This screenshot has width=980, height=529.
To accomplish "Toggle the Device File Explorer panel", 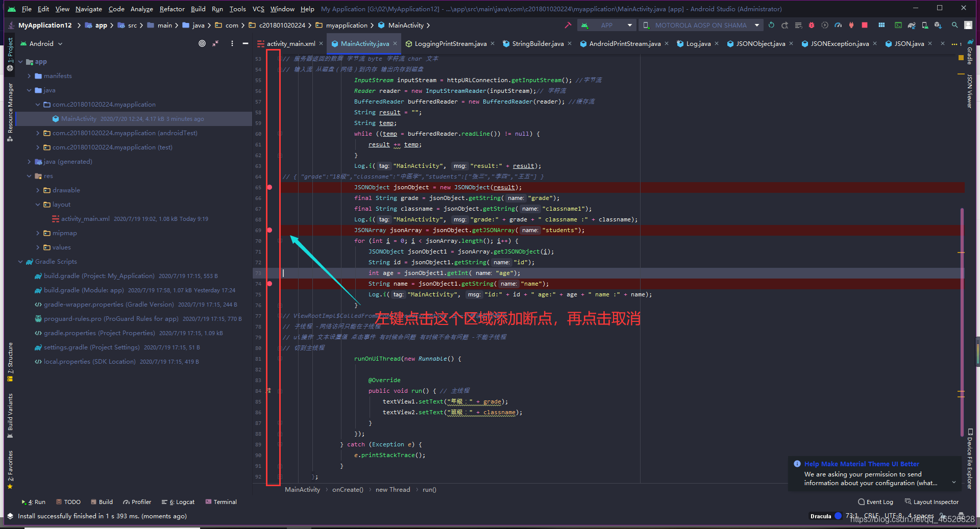I will click(x=969, y=459).
